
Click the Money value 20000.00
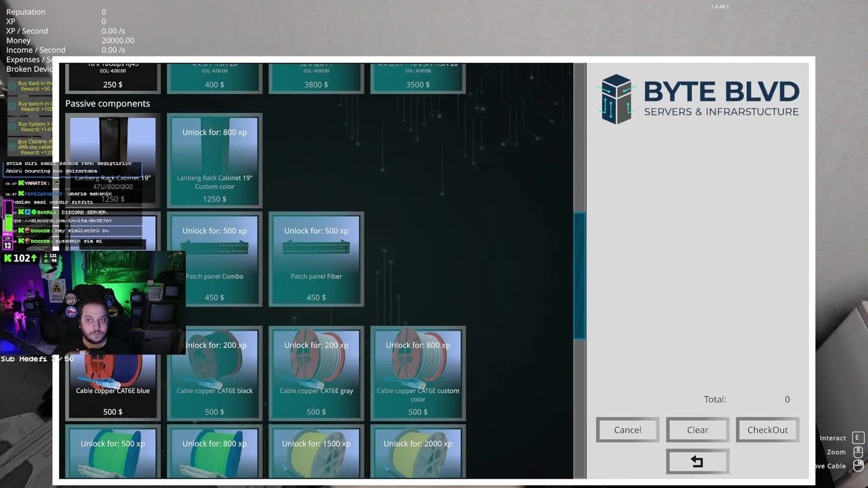point(118,41)
